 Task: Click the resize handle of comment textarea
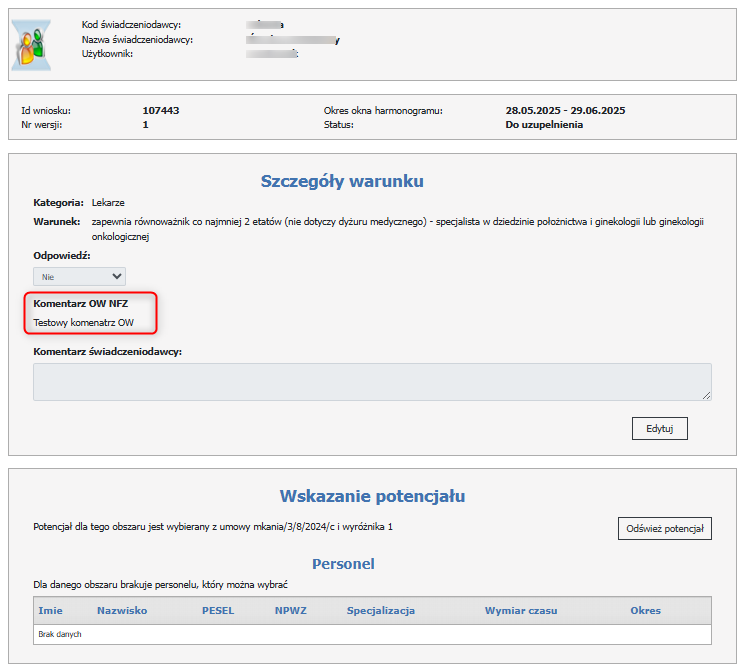(x=706, y=396)
